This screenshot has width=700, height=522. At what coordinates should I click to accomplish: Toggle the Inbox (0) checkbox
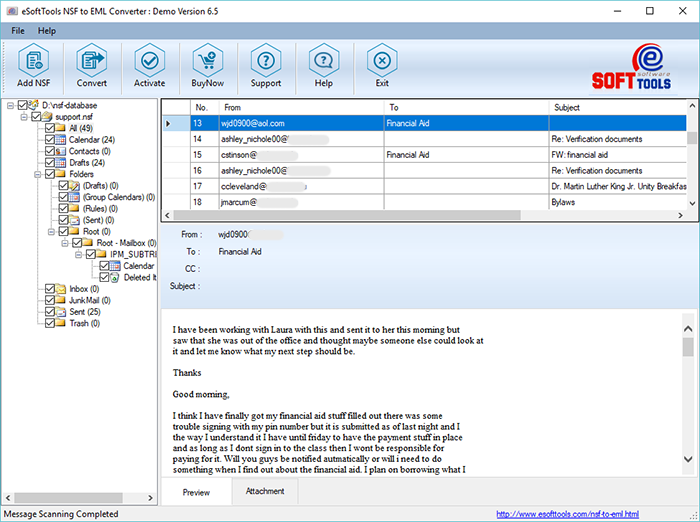click(x=50, y=289)
